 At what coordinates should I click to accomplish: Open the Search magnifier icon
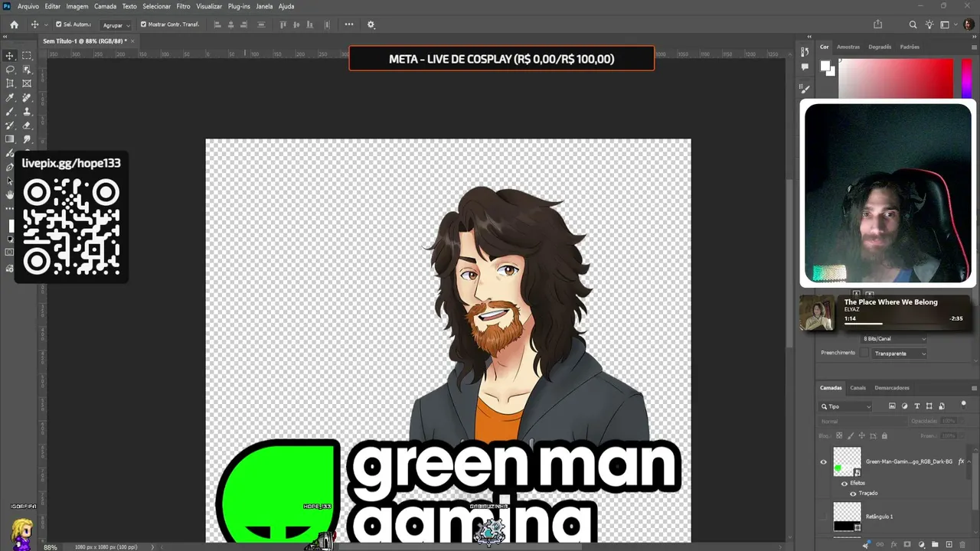(x=913, y=24)
